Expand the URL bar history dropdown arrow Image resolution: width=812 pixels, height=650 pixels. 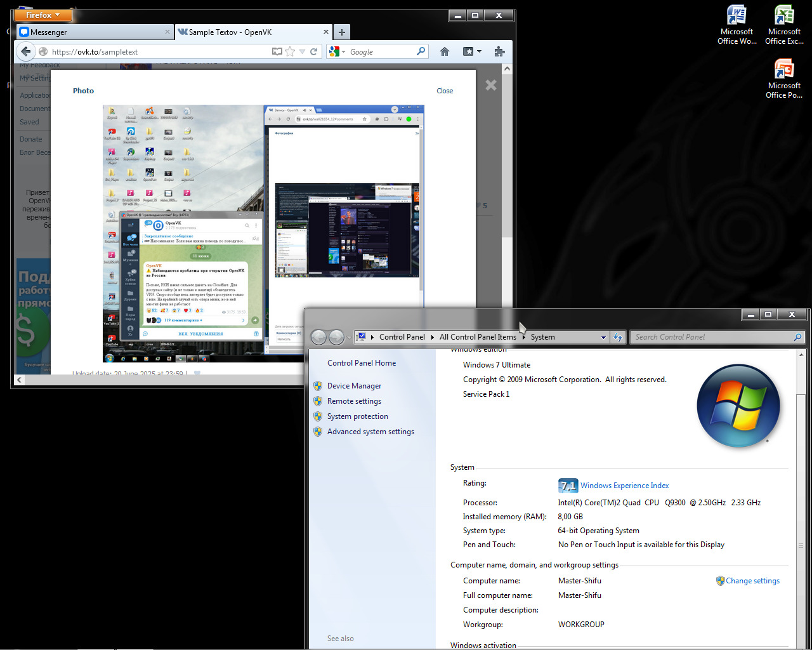point(303,51)
